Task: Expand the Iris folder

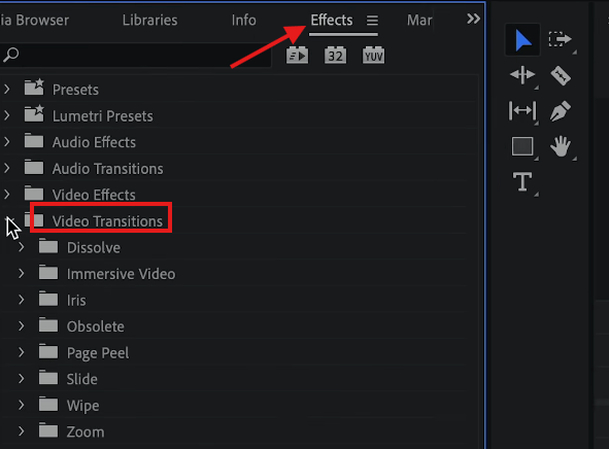Action: click(21, 300)
